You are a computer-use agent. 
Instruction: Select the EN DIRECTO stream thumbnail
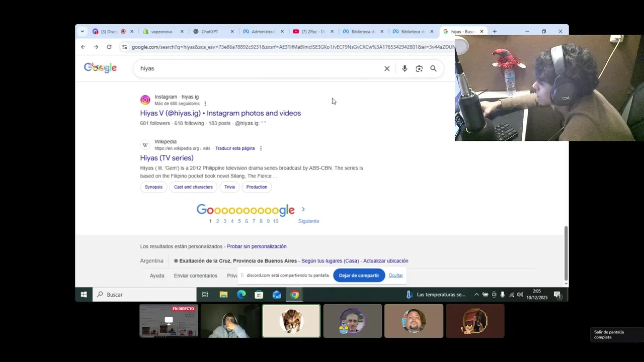[x=169, y=321]
